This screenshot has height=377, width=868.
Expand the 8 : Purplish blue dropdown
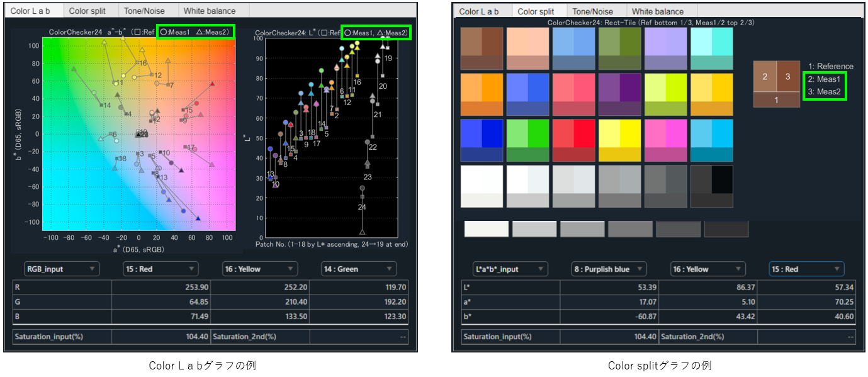click(x=609, y=269)
